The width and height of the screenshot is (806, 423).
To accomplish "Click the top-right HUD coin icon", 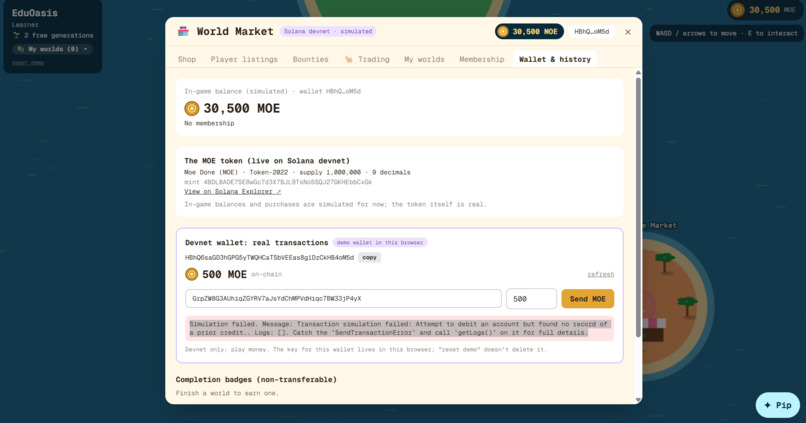I will pos(738,10).
